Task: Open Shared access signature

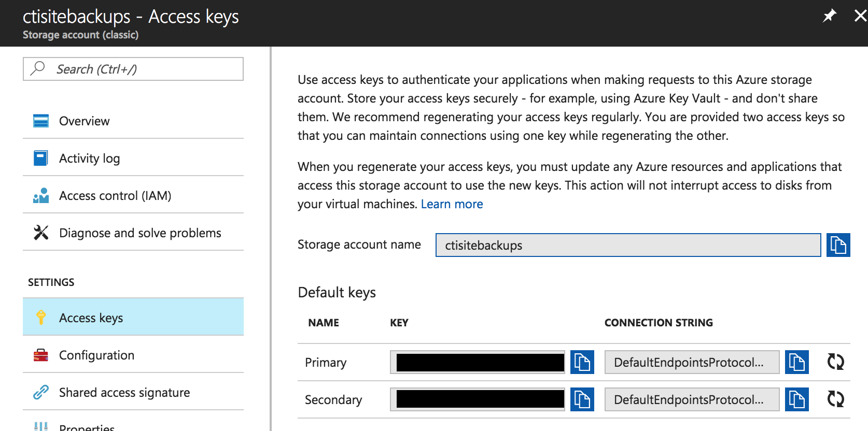Action: click(133, 392)
